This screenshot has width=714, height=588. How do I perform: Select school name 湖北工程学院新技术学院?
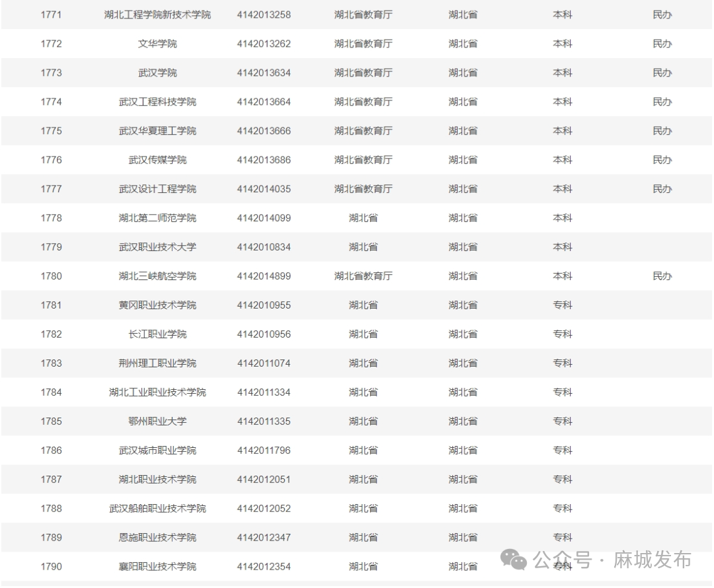coord(157,15)
